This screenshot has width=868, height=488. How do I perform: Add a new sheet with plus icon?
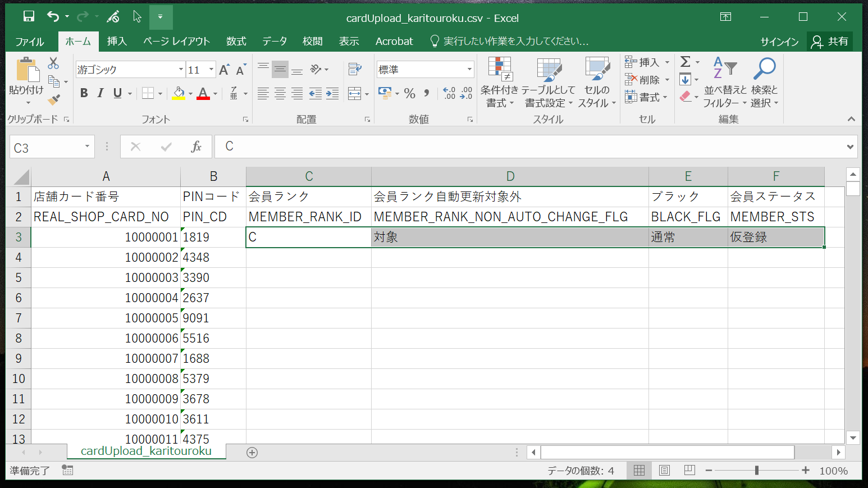pos(252,453)
